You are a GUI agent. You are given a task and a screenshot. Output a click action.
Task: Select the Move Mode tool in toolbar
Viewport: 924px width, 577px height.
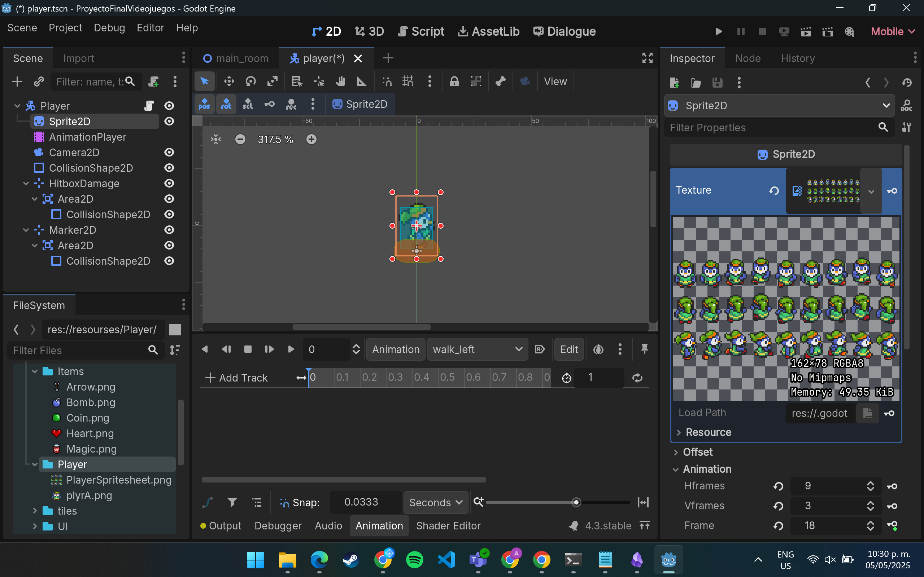tap(229, 81)
